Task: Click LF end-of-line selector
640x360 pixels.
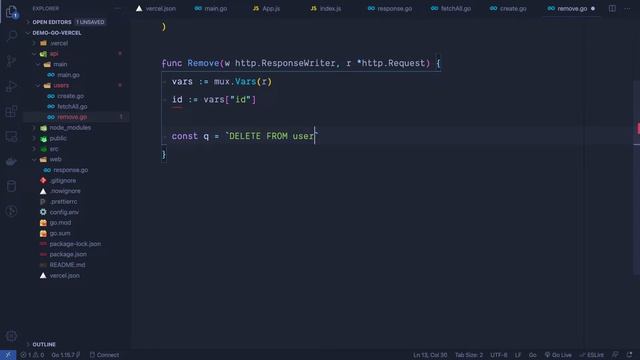Action: pos(518,355)
